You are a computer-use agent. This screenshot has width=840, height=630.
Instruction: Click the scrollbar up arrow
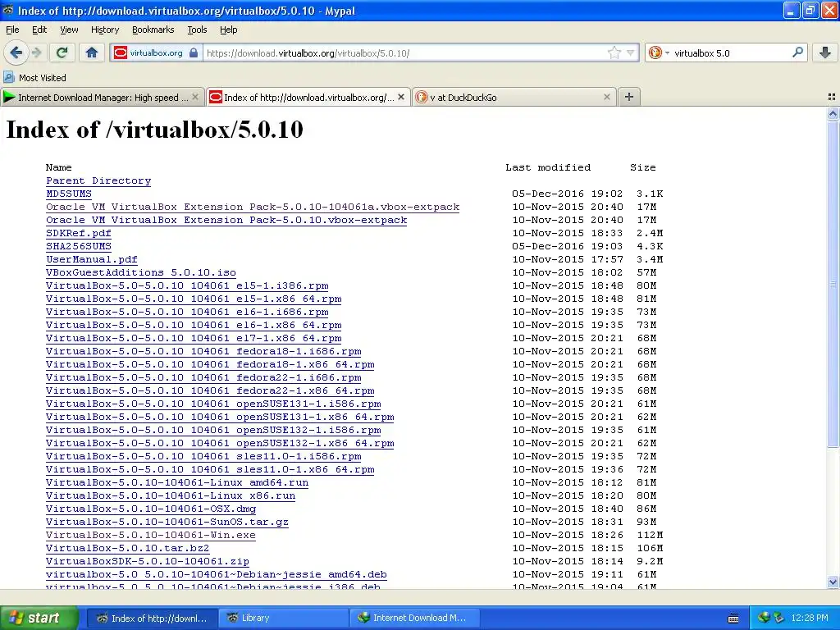[833, 113]
